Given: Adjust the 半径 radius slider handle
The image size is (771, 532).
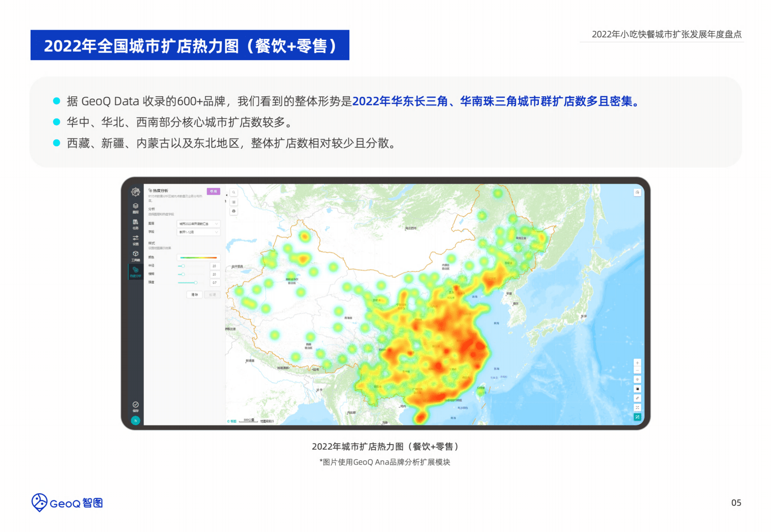Looking at the screenshot, I should (x=183, y=266).
